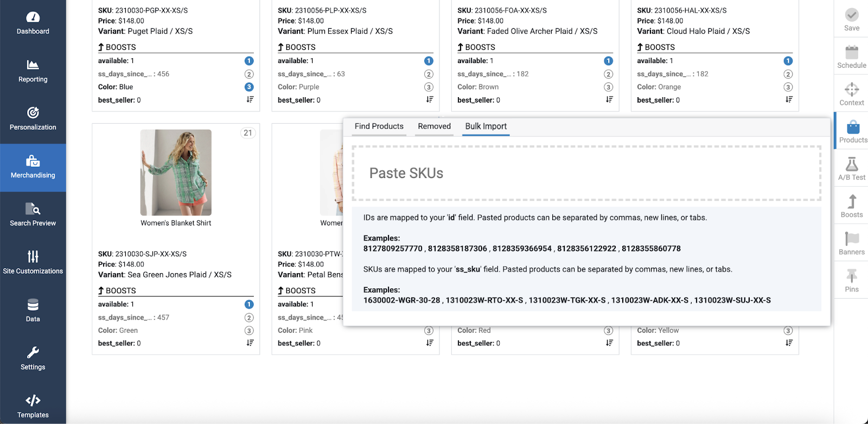Open the Dashboard sidebar icon
Image resolution: width=868 pixels, height=424 pixels.
(x=33, y=18)
